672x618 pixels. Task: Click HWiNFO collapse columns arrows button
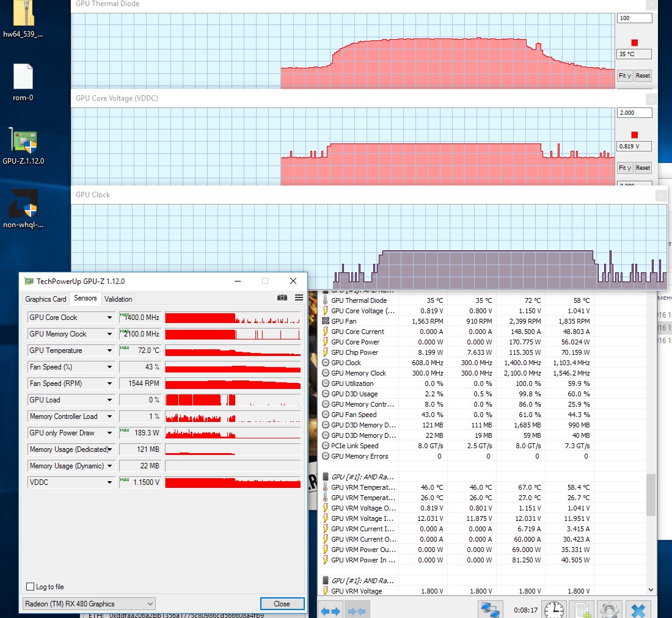(357, 611)
